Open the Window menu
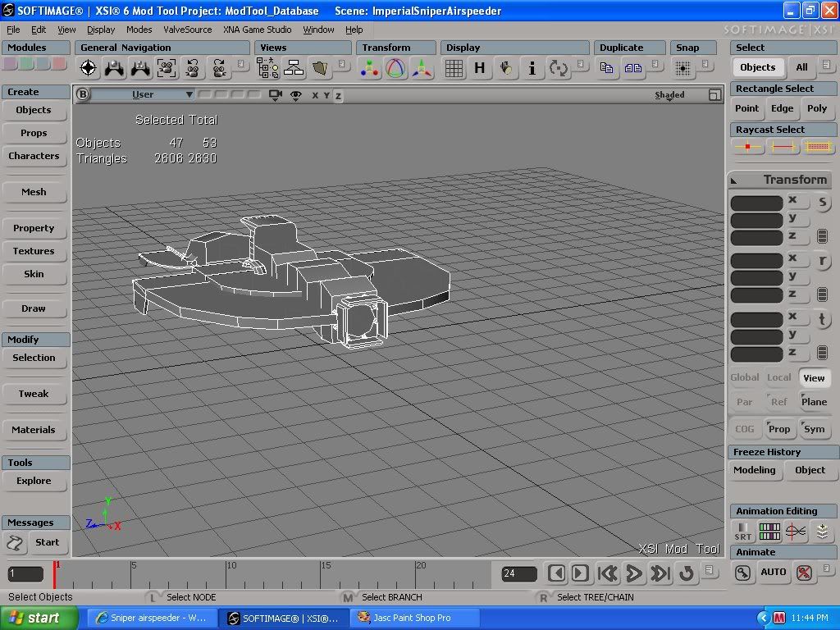This screenshot has width=840, height=630. (x=318, y=30)
